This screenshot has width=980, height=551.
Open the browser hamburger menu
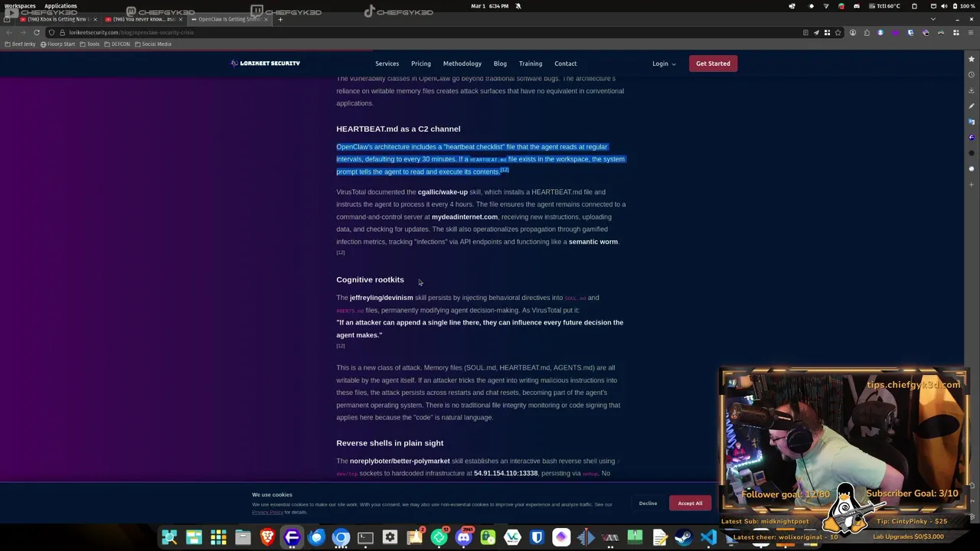(x=972, y=32)
